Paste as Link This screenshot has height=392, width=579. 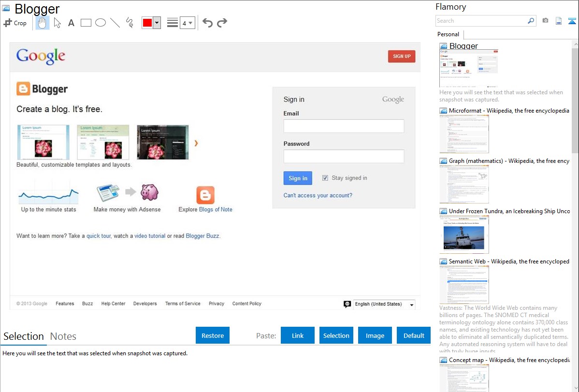coord(298,335)
